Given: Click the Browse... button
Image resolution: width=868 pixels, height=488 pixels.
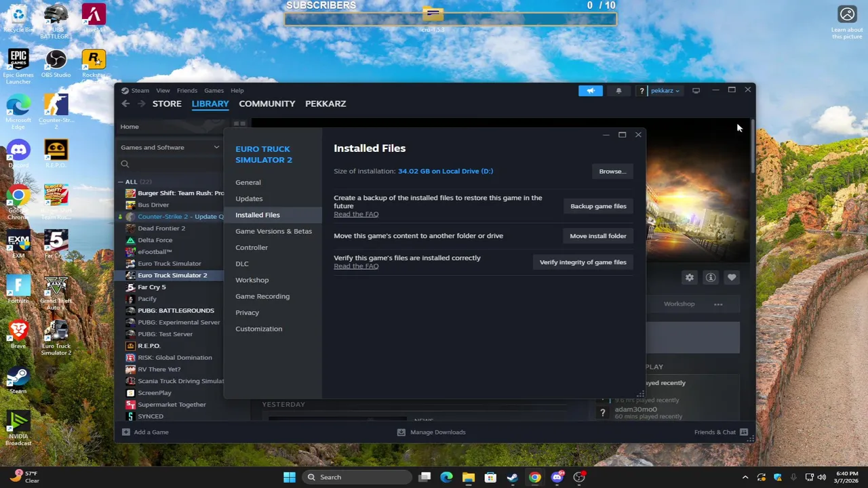Looking at the screenshot, I should 612,171.
